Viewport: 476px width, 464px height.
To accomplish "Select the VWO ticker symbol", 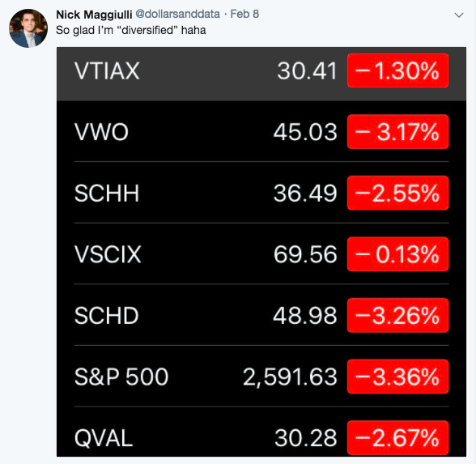I will pyautogui.click(x=101, y=132).
